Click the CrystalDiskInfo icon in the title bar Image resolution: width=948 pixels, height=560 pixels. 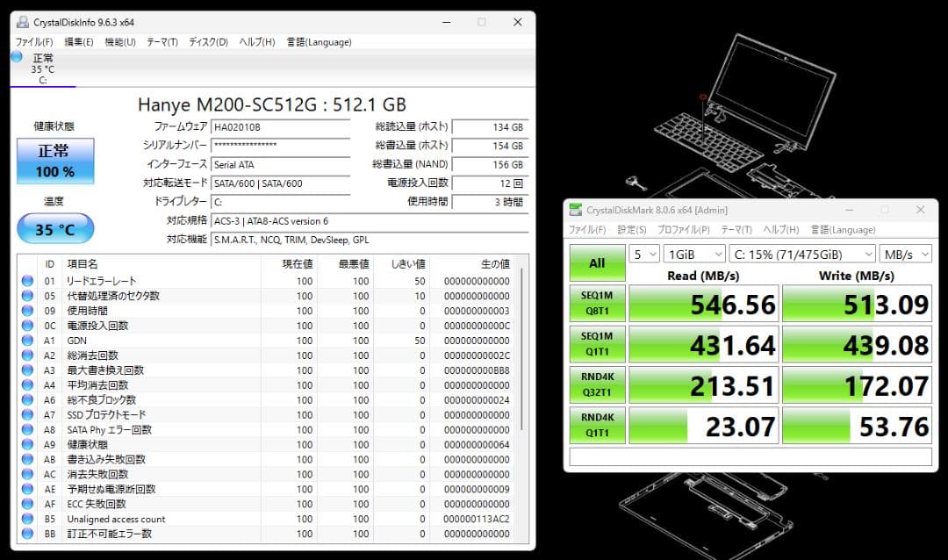click(25, 22)
